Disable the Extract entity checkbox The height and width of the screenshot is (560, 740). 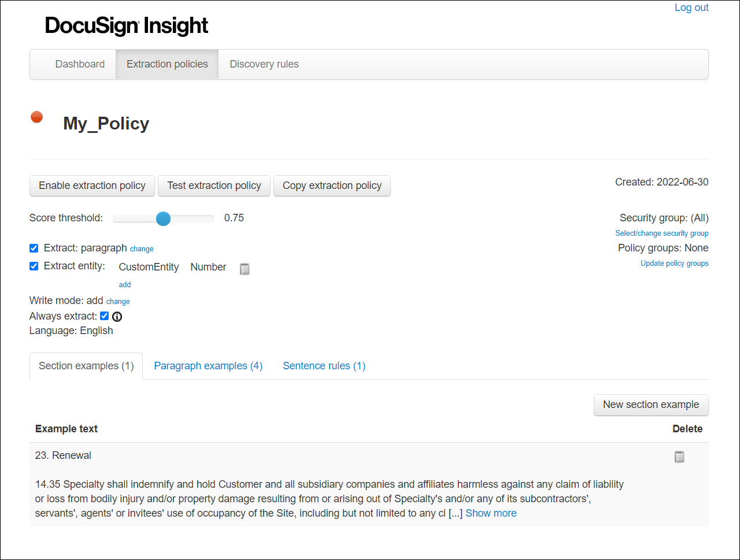point(34,266)
